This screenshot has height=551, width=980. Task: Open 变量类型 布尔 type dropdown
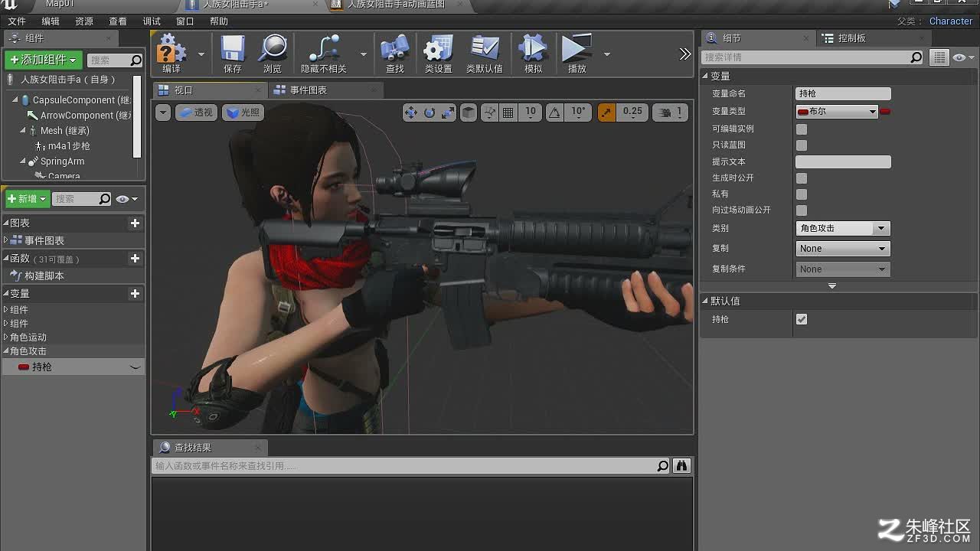[x=837, y=112]
